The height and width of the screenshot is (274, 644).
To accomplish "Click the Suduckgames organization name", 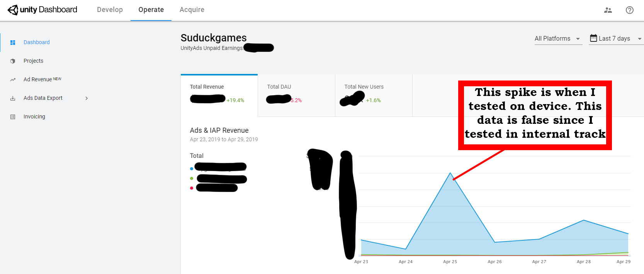I will [x=214, y=38].
